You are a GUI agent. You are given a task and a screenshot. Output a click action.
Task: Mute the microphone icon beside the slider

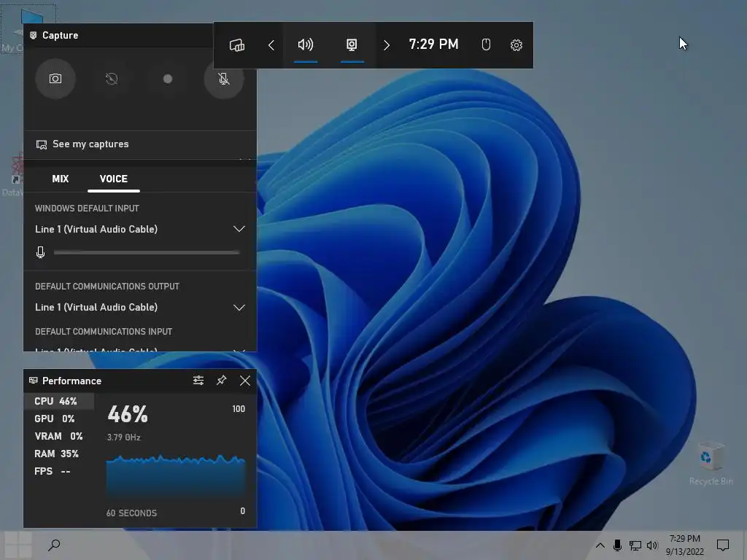pyautogui.click(x=41, y=252)
